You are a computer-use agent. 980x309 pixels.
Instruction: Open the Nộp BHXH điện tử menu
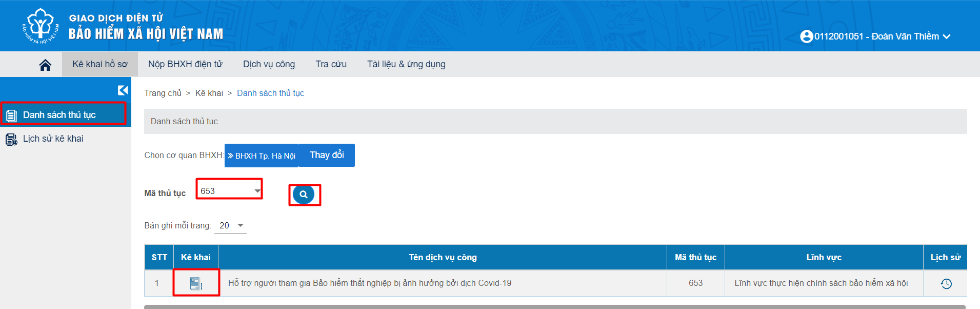[x=185, y=64]
